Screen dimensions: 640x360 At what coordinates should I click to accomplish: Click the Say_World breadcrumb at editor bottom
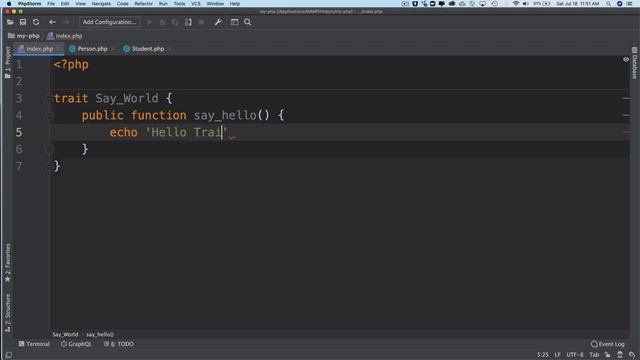pyautogui.click(x=65, y=334)
